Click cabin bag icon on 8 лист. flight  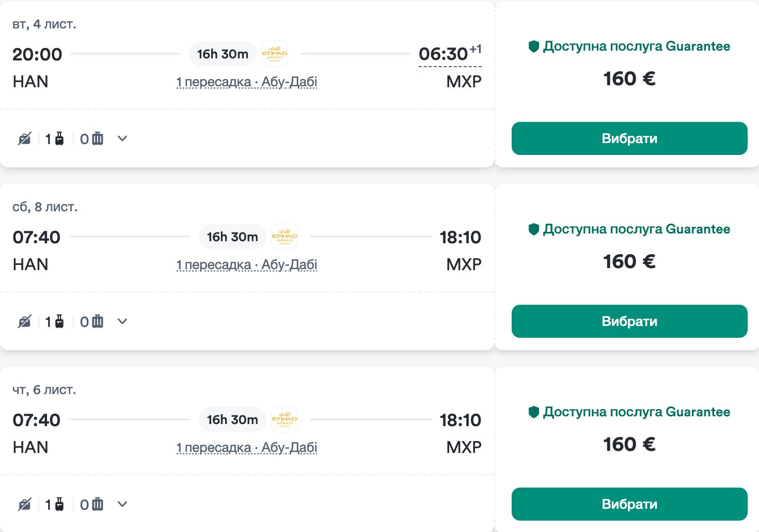(59, 322)
